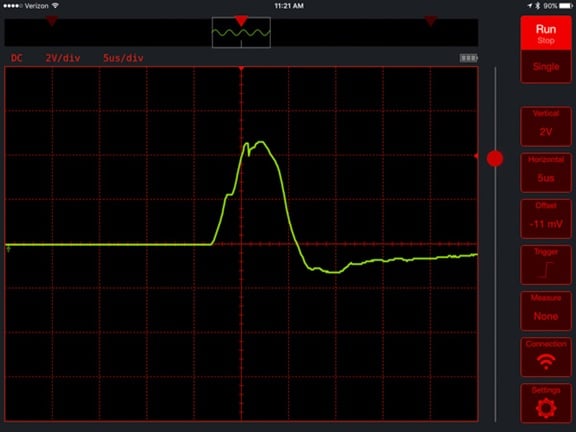Tap the 5us/div label in header
This screenshot has width=576, height=432.
tap(123, 58)
